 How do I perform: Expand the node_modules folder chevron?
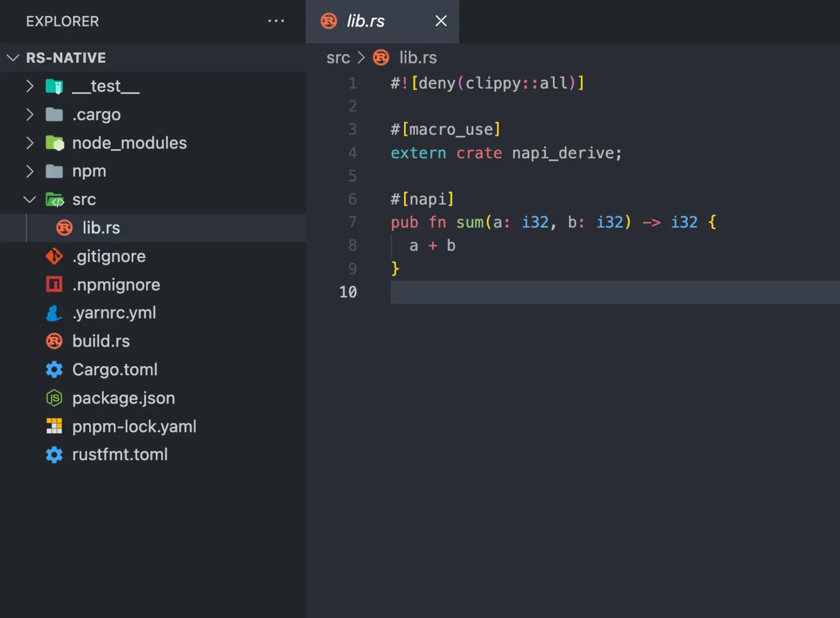[x=30, y=143]
